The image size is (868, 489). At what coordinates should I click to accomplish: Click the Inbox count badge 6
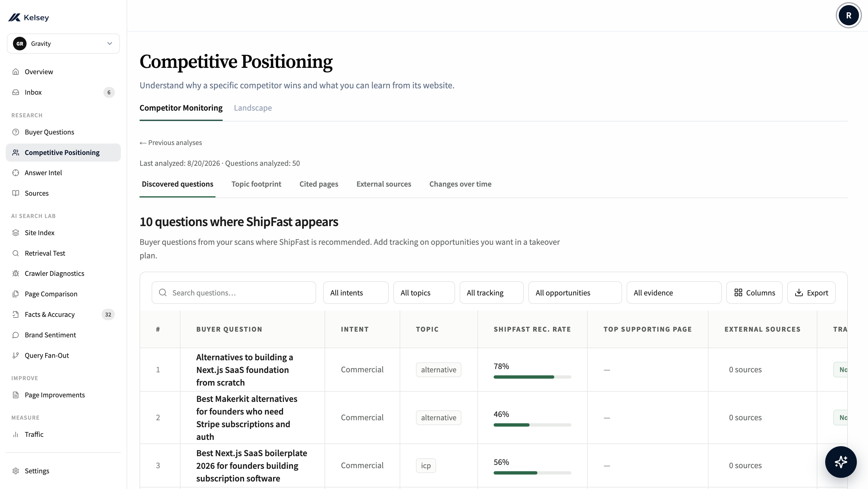pos(109,92)
